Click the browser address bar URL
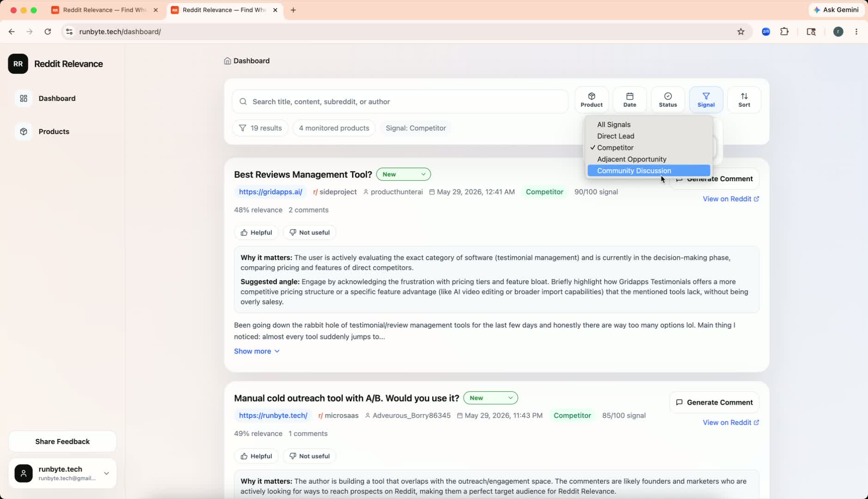Screen dimensions: 868x499 pos(120,31)
